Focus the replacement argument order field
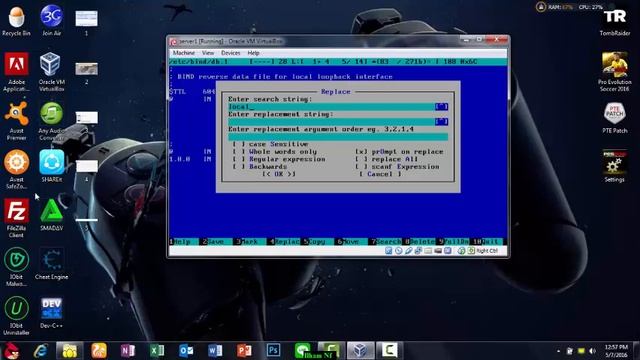640x360 pixels. click(x=338, y=137)
